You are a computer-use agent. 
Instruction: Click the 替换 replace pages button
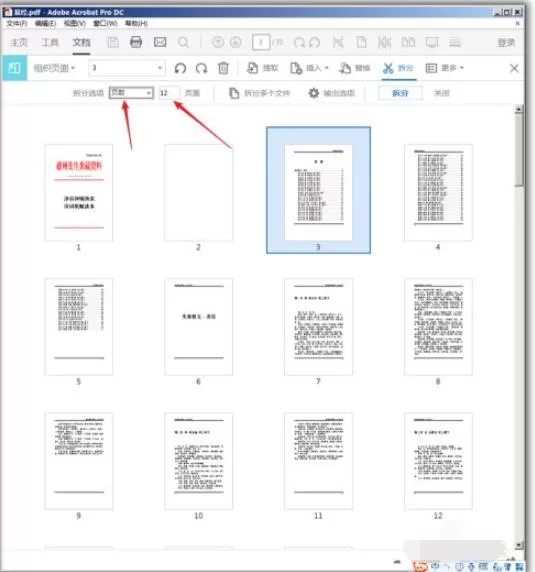pos(354,68)
